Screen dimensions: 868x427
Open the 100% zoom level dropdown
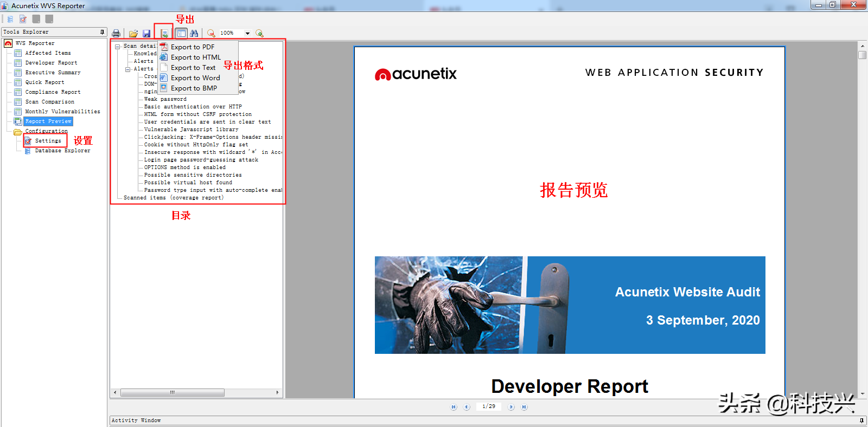tap(248, 34)
